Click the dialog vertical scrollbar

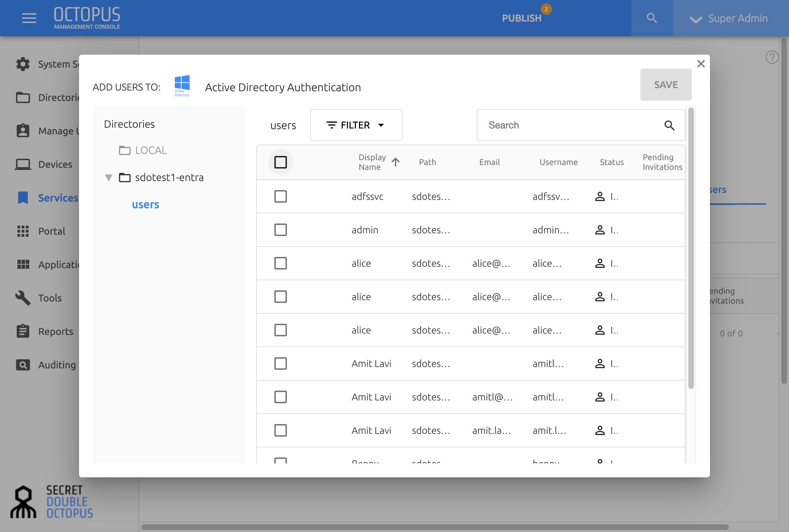tap(691, 248)
